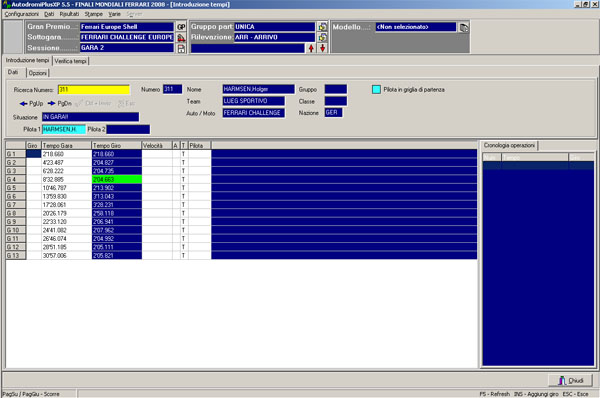Click the Nome field HARMSEN,Holger
This screenshot has width=600, height=398.
click(259, 89)
